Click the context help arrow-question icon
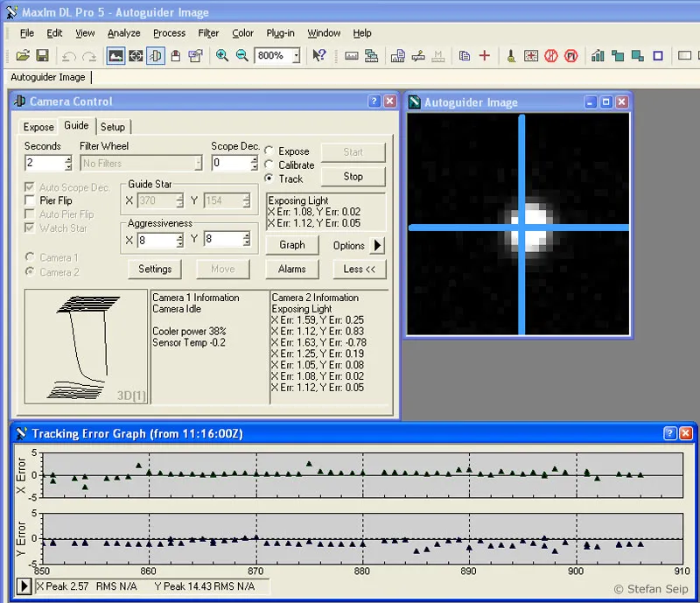 [319, 56]
